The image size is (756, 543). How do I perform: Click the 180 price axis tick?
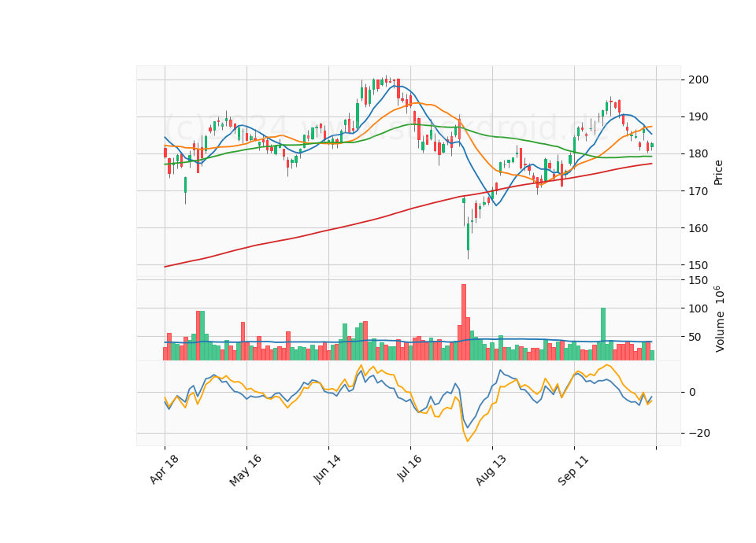tap(698, 154)
